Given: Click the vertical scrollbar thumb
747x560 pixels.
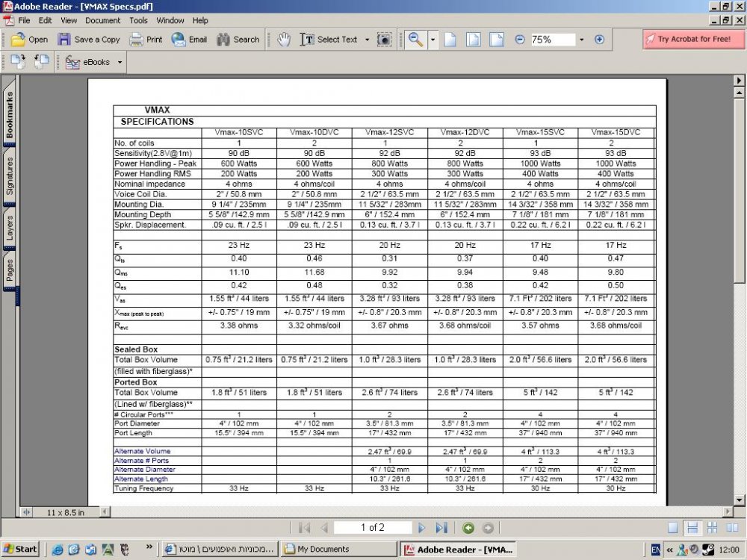Looking at the screenshot, I should click(x=739, y=191).
